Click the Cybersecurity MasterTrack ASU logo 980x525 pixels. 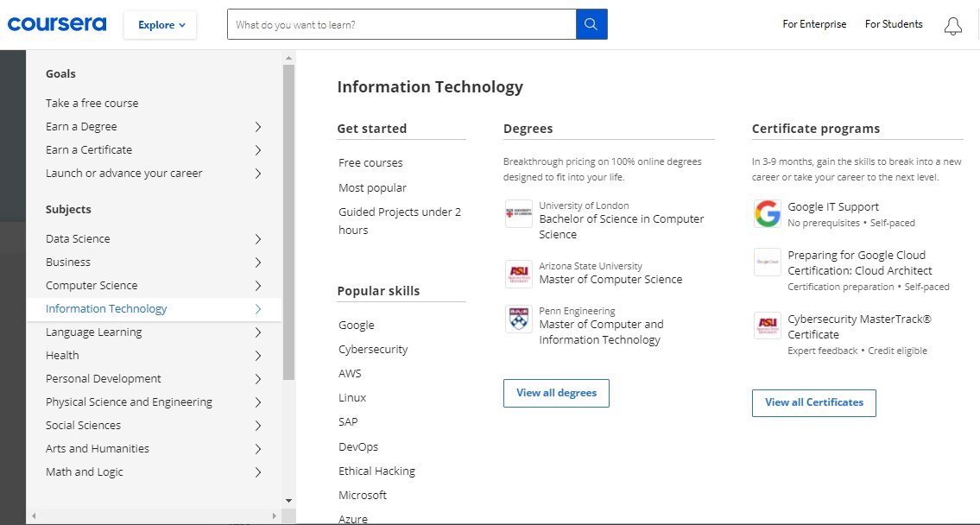click(767, 326)
